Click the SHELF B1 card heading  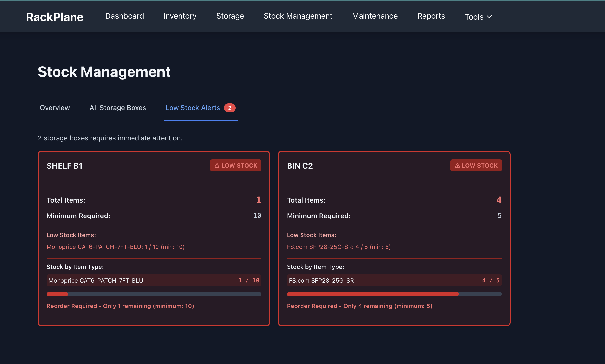click(65, 166)
